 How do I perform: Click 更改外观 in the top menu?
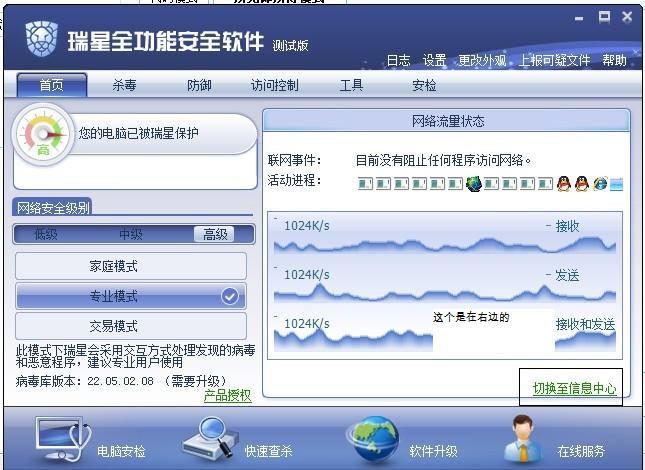[482, 60]
